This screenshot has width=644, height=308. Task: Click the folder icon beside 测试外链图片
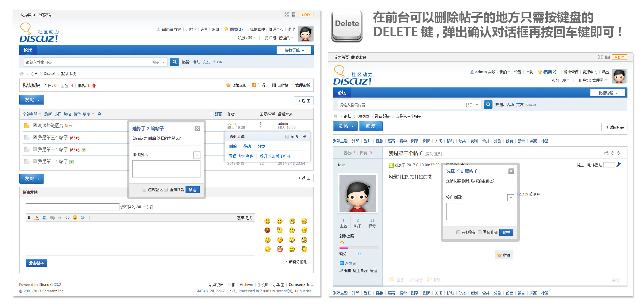coord(27,125)
